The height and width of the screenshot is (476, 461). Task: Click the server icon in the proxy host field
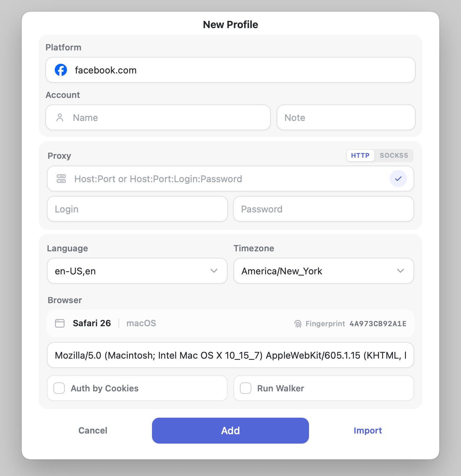click(61, 179)
